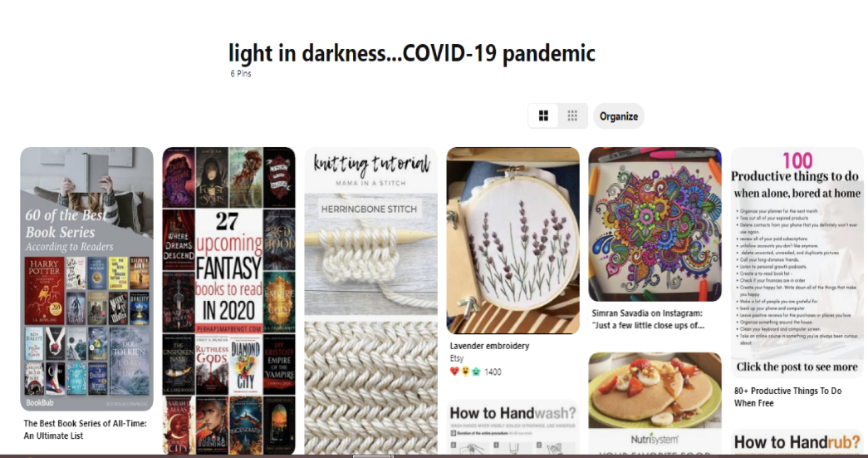Open the How to Handrub pin
Image resolution: width=868 pixels, height=458 pixels.
[797, 441]
